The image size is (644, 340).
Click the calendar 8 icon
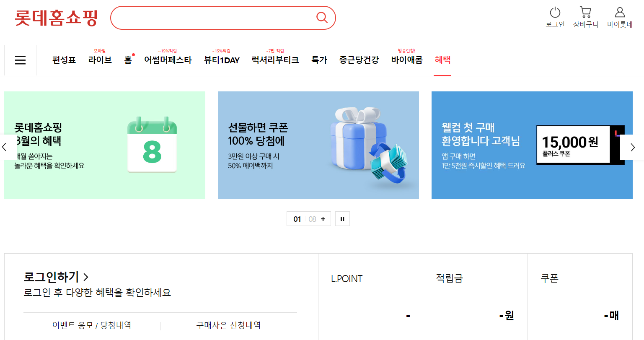[152, 145]
